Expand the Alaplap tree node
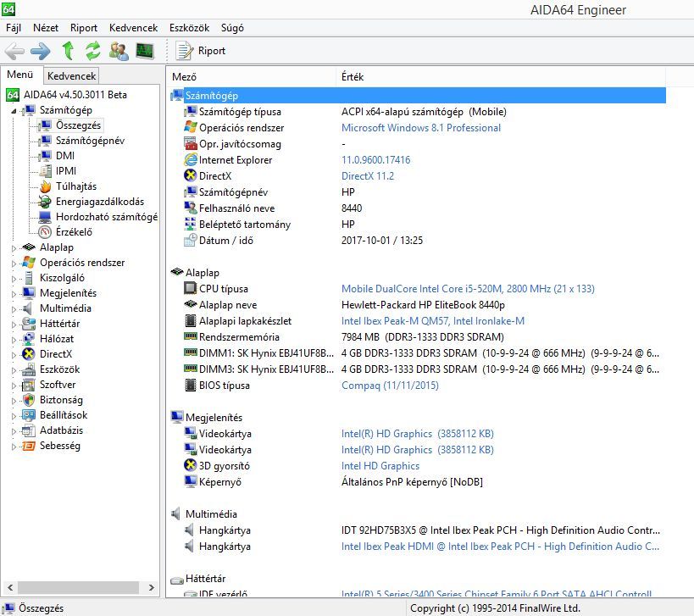The image size is (694, 616). 14,248
